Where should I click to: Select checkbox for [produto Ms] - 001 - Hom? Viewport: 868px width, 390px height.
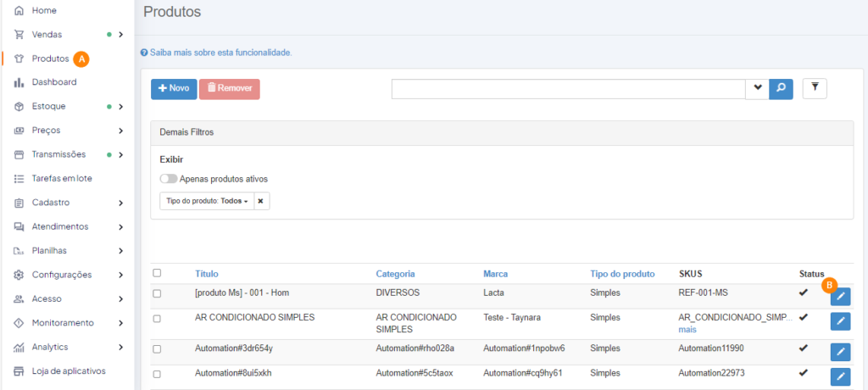pyautogui.click(x=157, y=293)
